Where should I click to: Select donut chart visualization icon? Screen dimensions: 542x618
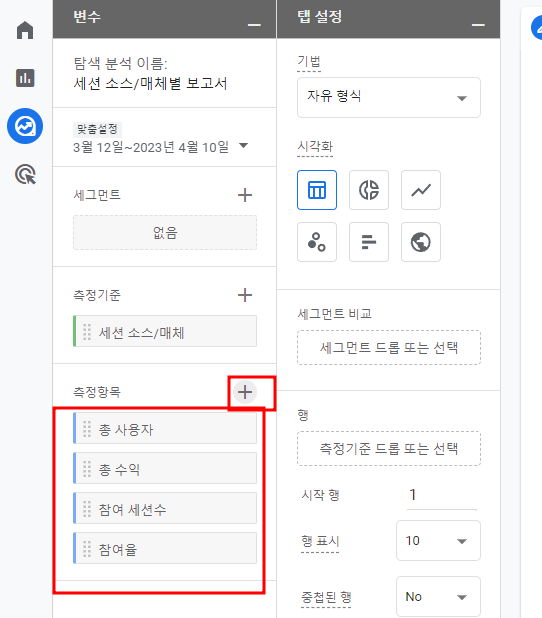369,190
